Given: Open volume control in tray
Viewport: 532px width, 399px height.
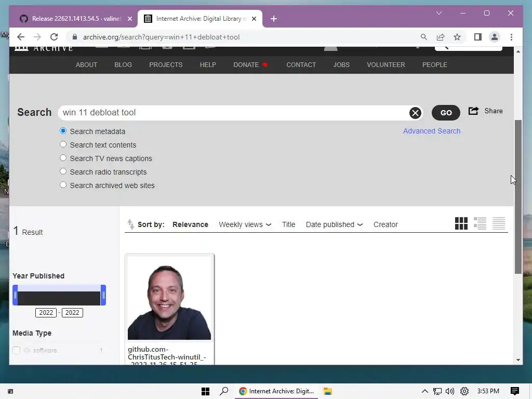Looking at the screenshot, I should point(449,391).
